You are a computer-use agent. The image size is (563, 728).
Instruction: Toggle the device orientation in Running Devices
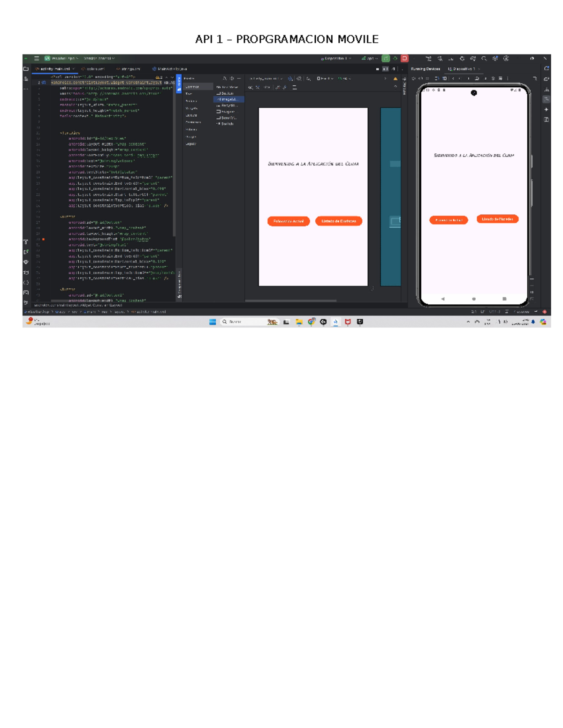[x=420, y=78]
